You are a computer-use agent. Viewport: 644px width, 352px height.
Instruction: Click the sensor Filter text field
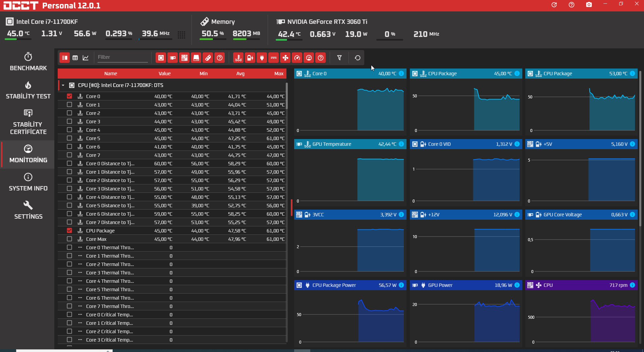click(x=122, y=57)
